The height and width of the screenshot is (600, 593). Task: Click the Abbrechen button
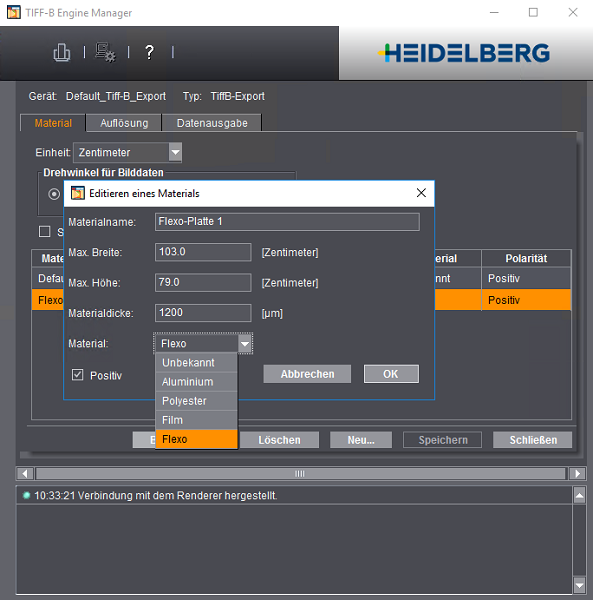(307, 374)
